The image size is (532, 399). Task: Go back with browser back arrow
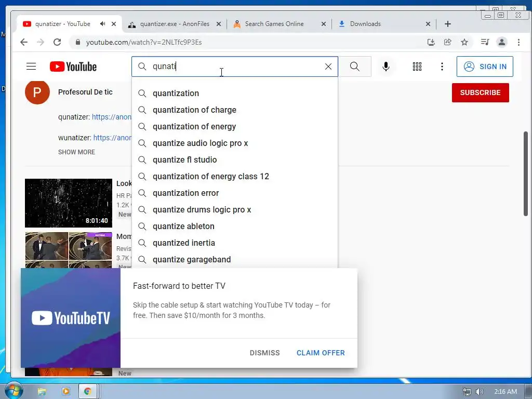coord(24,42)
